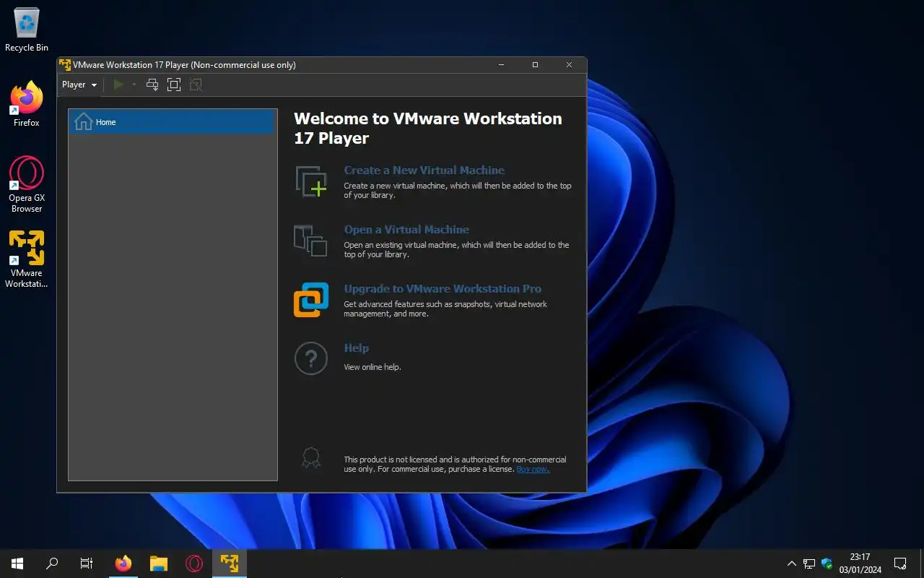Open Create a New Virtual Machine link

(424, 171)
